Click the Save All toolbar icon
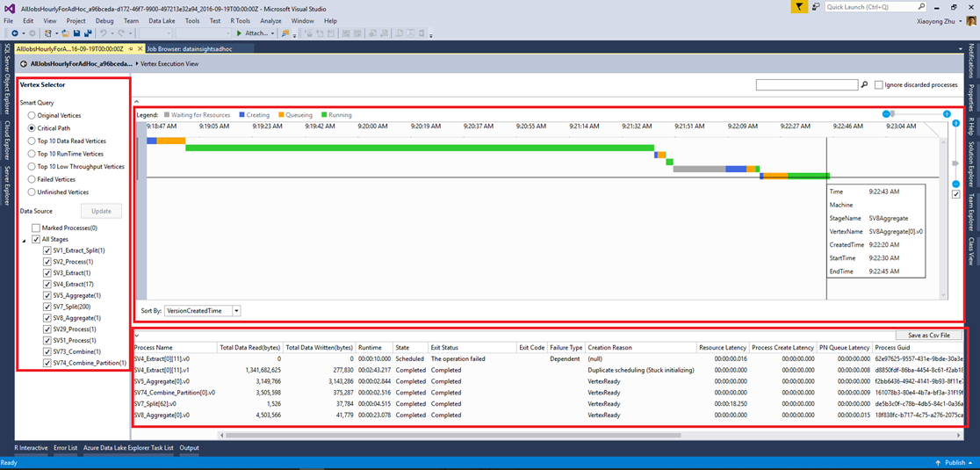Viewport: 980px width, 470px height. [x=88, y=33]
